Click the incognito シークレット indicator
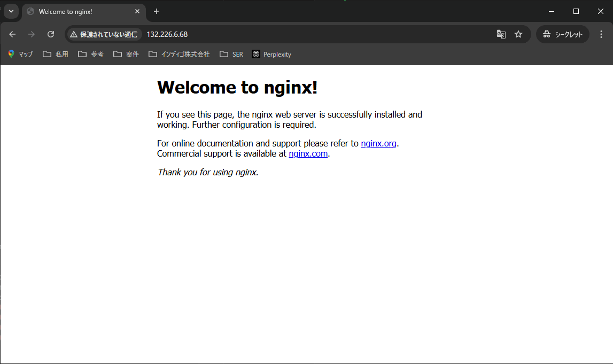This screenshot has height=364, width=613. coord(563,34)
